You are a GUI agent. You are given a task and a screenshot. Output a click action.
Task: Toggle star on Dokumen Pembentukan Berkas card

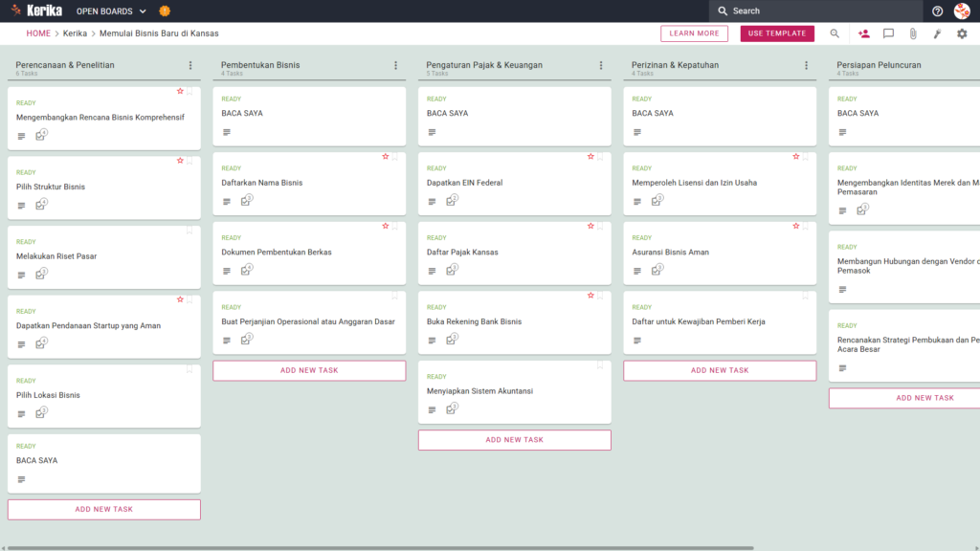pyautogui.click(x=386, y=226)
